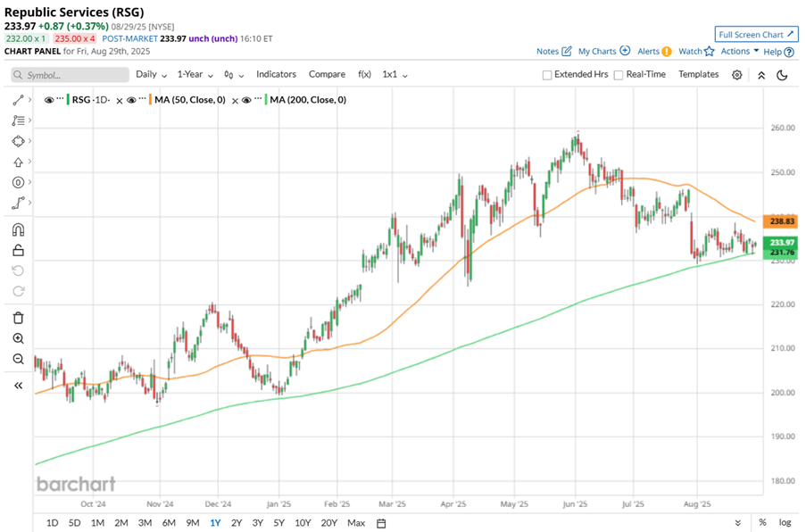Toggle visibility of MA 50 indicator
Image resolution: width=806 pixels, height=532 pixels.
click(131, 100)
